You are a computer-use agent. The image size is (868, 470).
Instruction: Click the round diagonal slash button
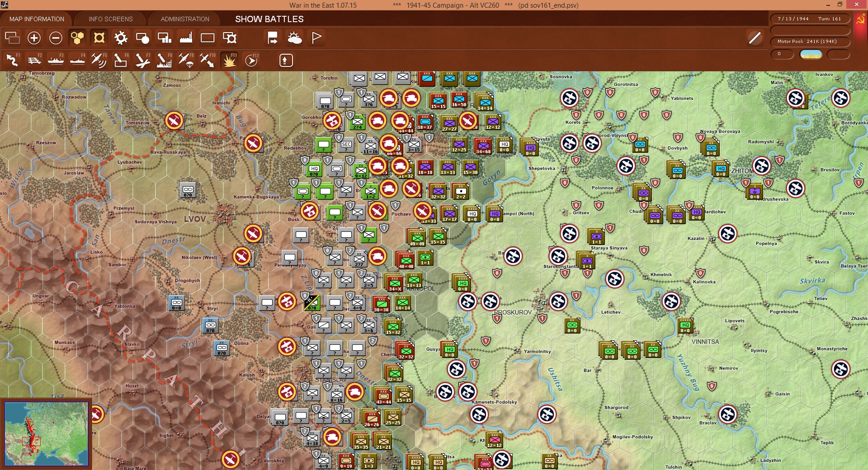[x=755, y=38]
